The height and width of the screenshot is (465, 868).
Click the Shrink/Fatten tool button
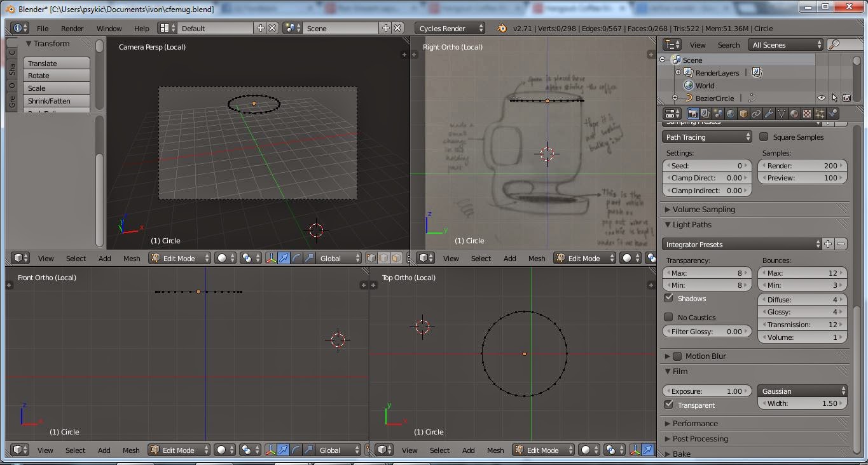tap(57, 100)
